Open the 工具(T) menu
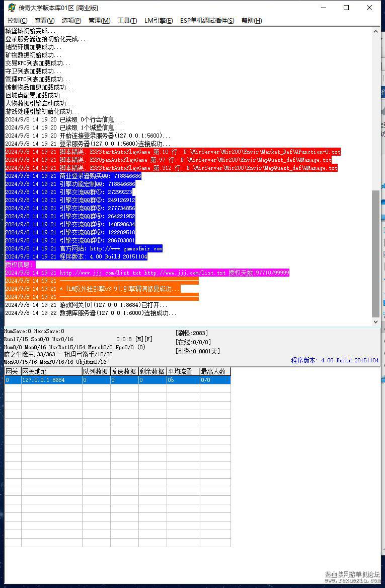385x588 pixels. (127, 21)
